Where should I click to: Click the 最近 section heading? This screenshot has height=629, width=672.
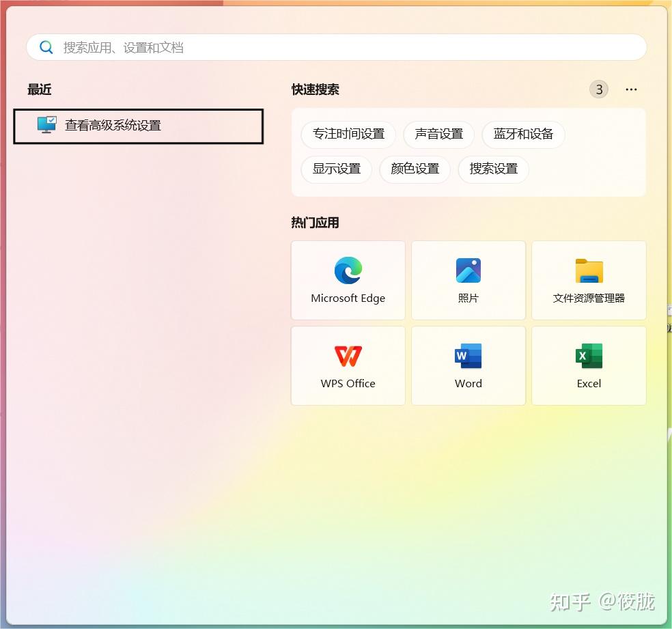[x=40, y=89]
